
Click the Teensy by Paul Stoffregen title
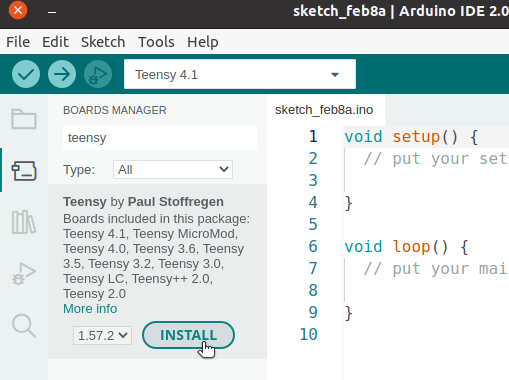143,202
